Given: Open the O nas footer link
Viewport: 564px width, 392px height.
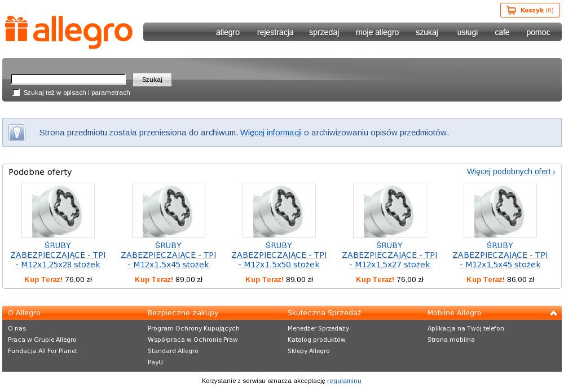Looking at the screenshot, I should [17, 328].
